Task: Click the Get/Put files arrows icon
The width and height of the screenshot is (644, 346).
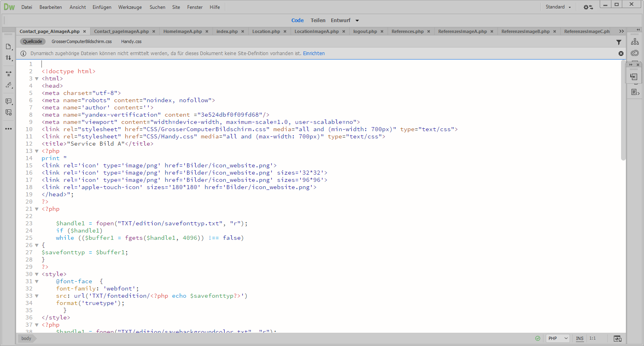Action: [8, 58]
